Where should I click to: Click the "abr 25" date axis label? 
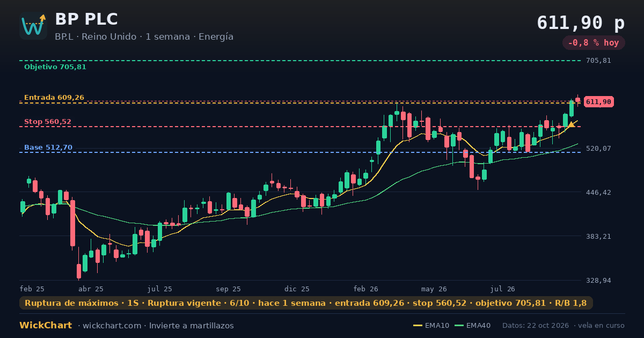[91, 289]
